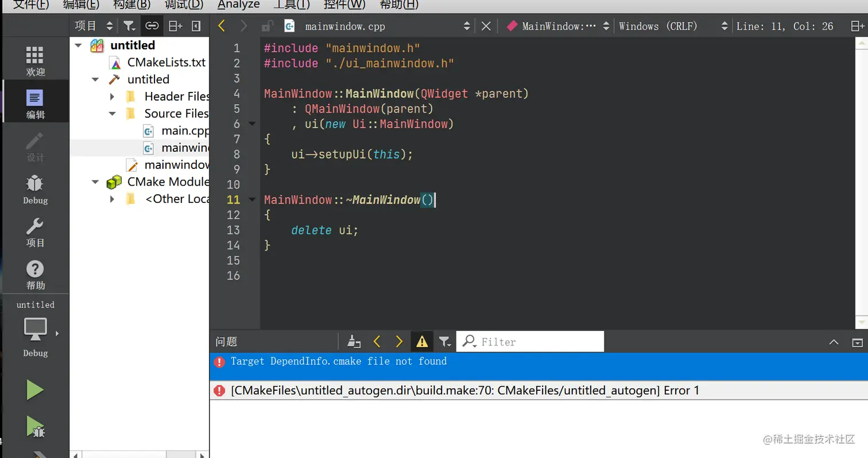Switch to Debug mode in sidebar
This screenshot has width=868, height=458.
tap(35, 190)
